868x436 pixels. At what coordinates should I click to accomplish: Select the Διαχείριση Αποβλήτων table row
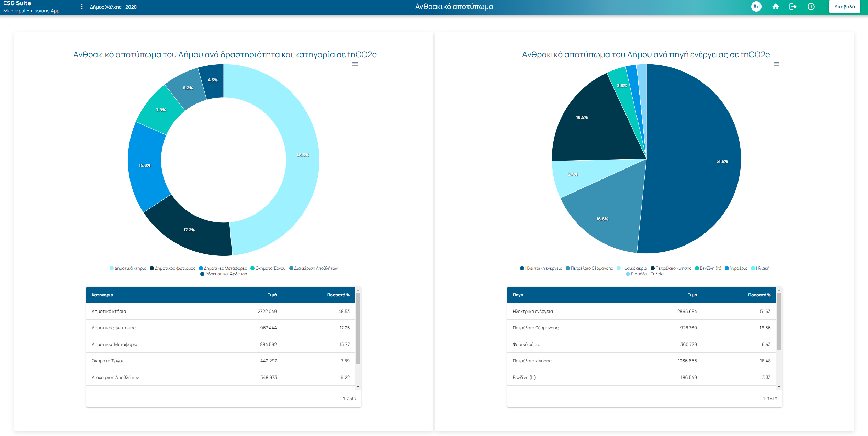click(x=221, y=378)
